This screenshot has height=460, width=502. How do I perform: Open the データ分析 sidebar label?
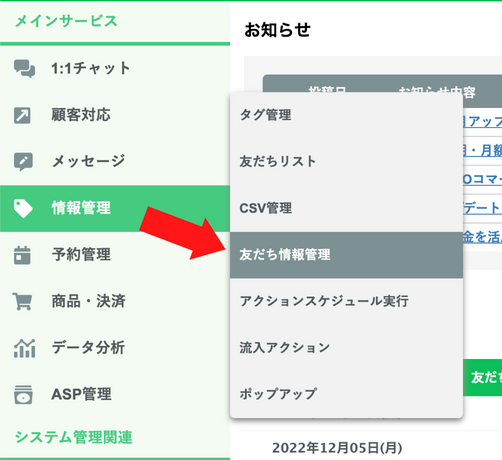pyautogui.click(x=88, y=348)
